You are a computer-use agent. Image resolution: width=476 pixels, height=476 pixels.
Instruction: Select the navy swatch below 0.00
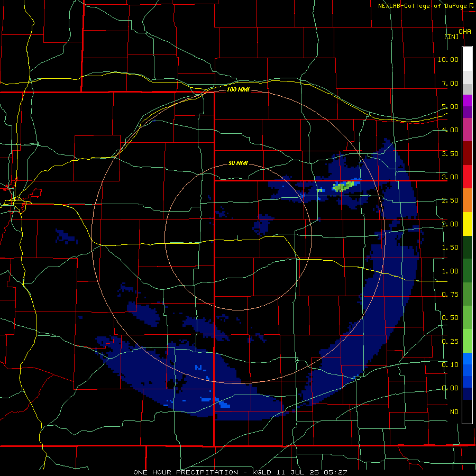tap(467, 394)
